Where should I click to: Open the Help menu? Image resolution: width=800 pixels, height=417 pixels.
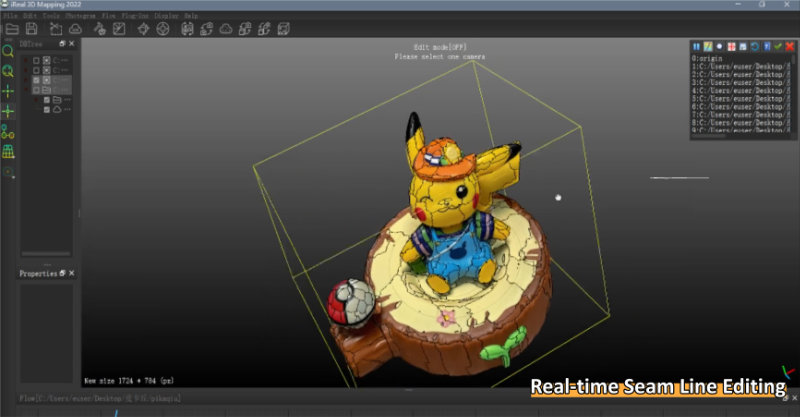[x=191, y=16]
